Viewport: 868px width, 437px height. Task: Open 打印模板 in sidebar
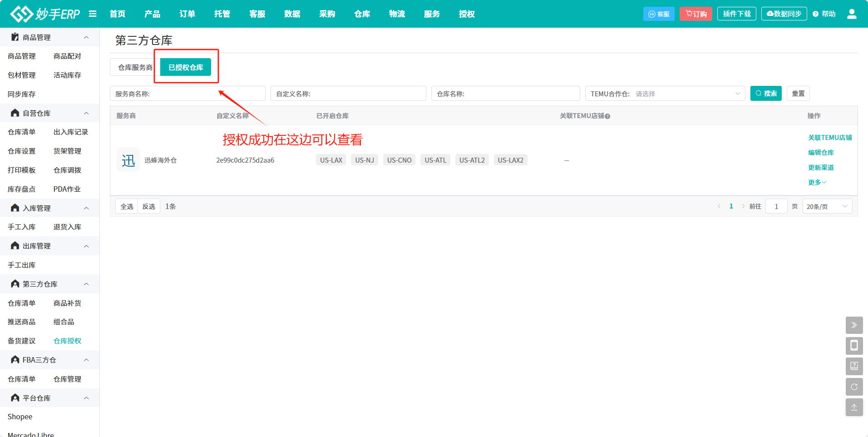pos(21,170)
